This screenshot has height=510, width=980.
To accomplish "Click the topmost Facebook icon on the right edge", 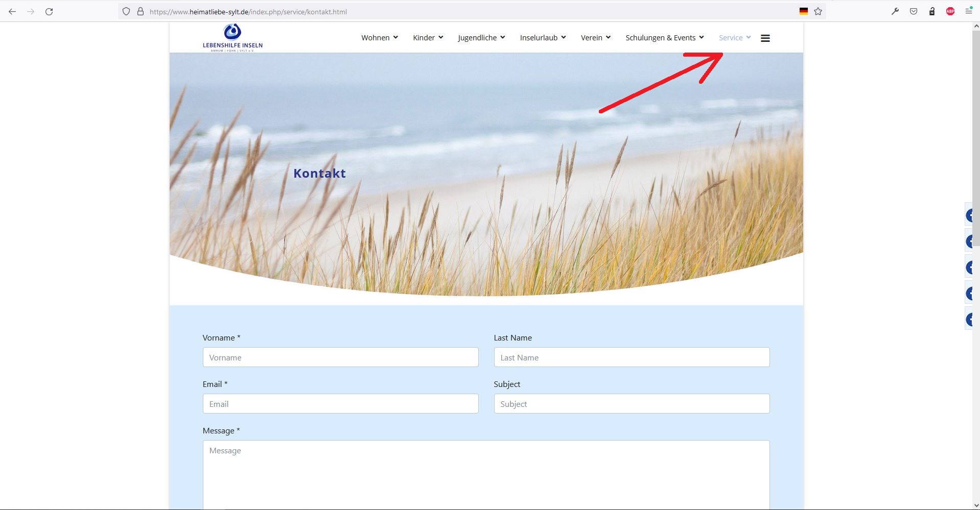I will (970, 215).
